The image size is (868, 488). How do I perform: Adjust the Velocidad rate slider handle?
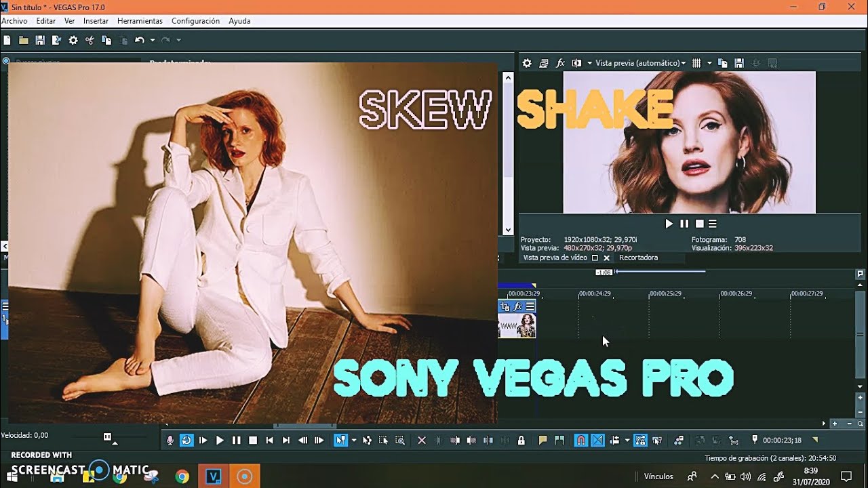107,437
